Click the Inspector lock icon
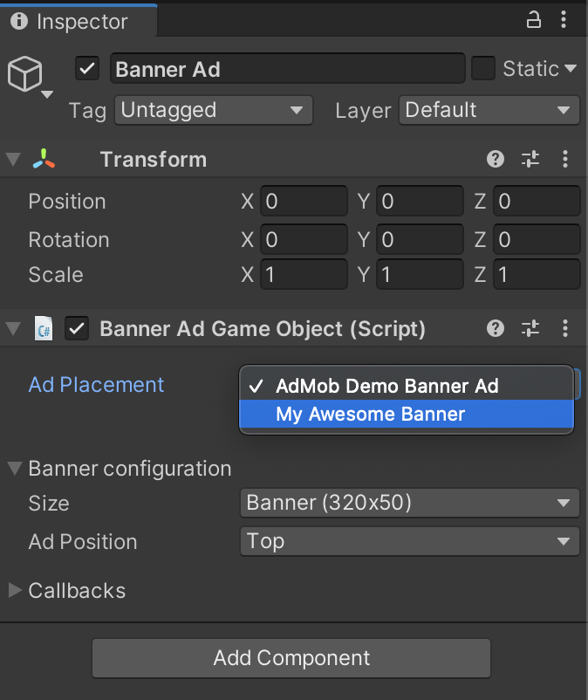588x700 pixels. [533, 19]
